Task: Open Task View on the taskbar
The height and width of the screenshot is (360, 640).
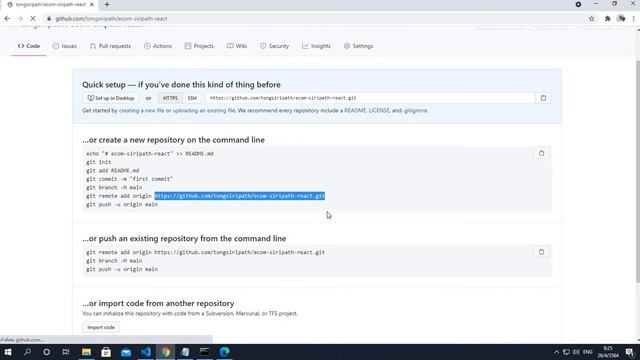Action: click(66, 352)
